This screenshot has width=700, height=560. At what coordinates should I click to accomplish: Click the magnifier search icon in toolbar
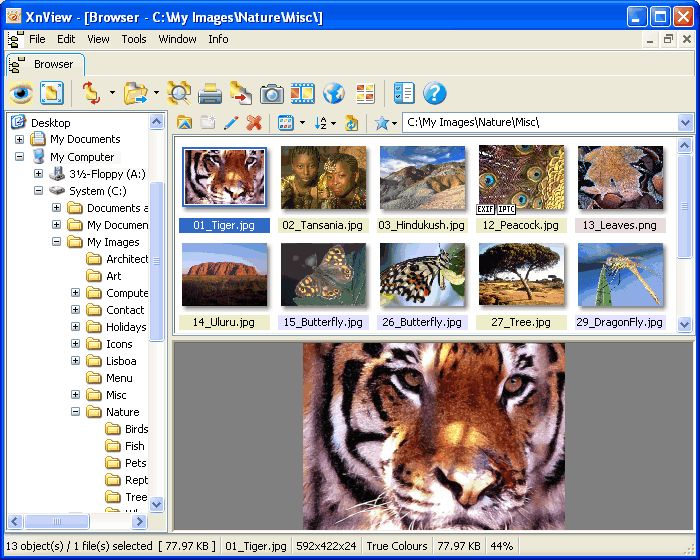tap(178, 94)
